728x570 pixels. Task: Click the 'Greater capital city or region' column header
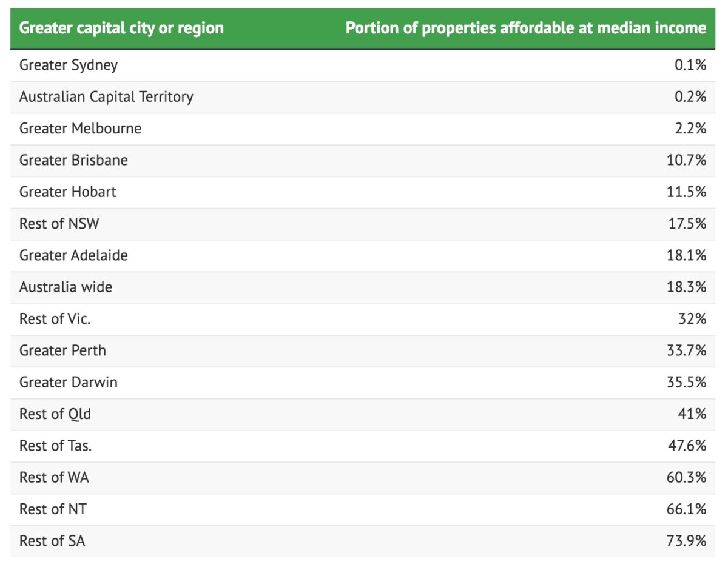[x=121, y=28]
